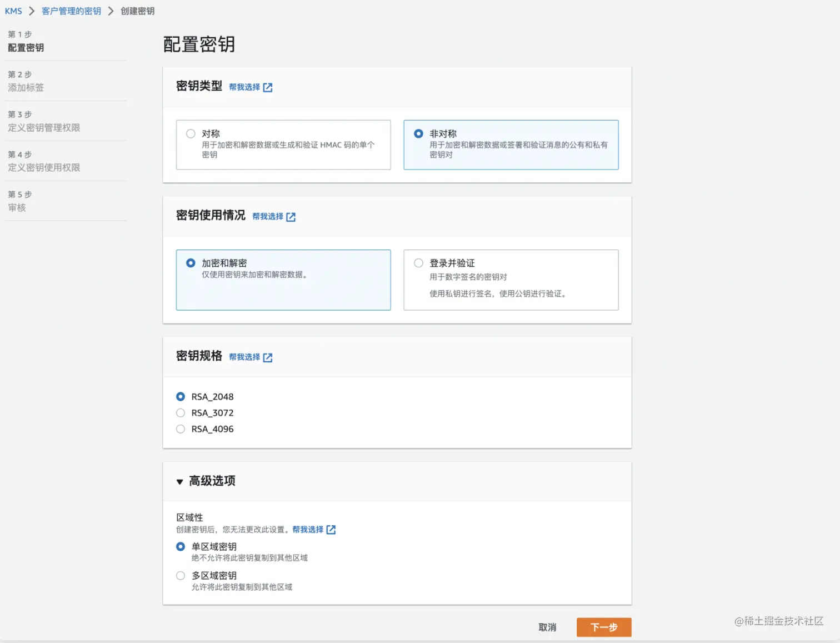Image resolution: width=840 pixels, height=643 pixels.
Task: Click the orange 下一步 button
Action: (x=604, y=627)
